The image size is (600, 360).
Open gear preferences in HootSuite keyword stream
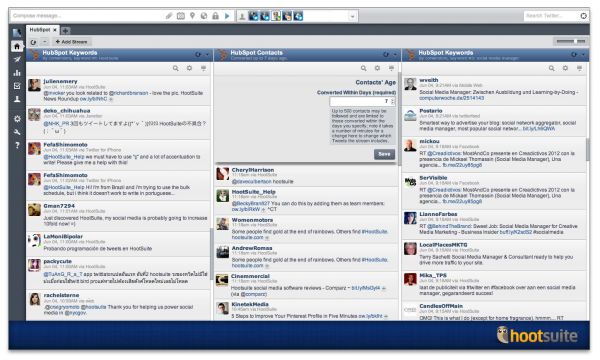click(189, 68)
